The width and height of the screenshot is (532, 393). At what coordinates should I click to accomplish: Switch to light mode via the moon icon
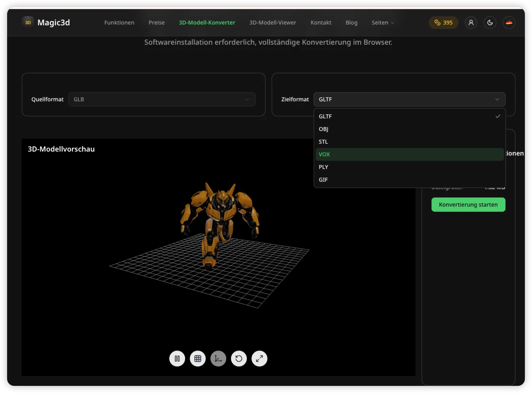(x=490, y=23)
